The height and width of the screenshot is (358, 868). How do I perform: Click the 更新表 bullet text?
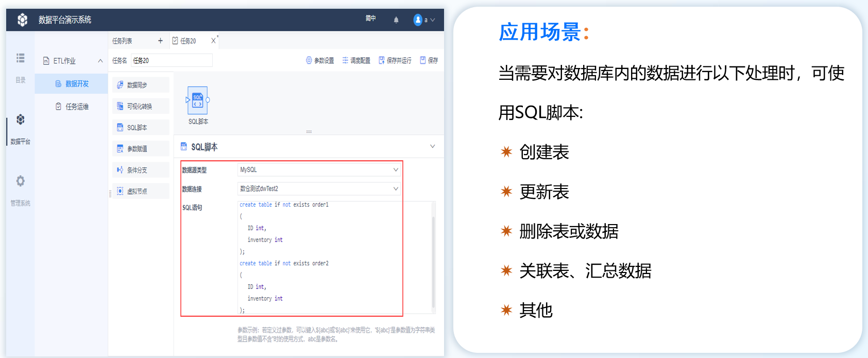pyautogui.click(x=544, y=192)
